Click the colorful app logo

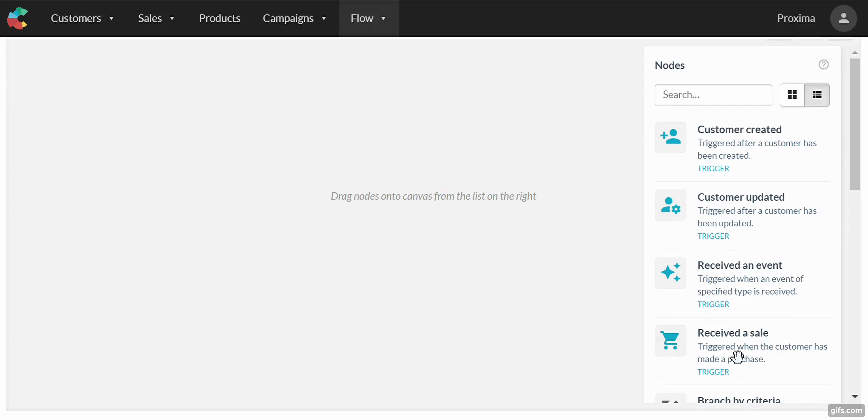point(18,18)
